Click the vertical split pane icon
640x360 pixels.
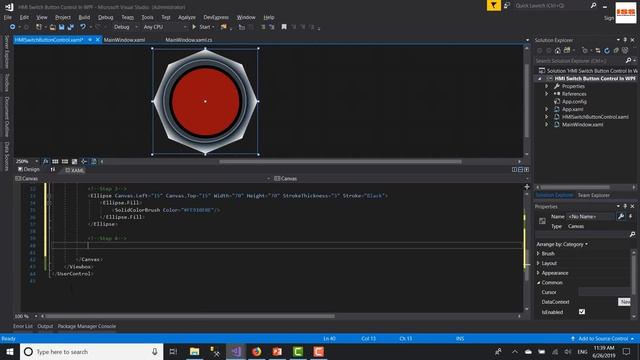[x=514, y=169]
